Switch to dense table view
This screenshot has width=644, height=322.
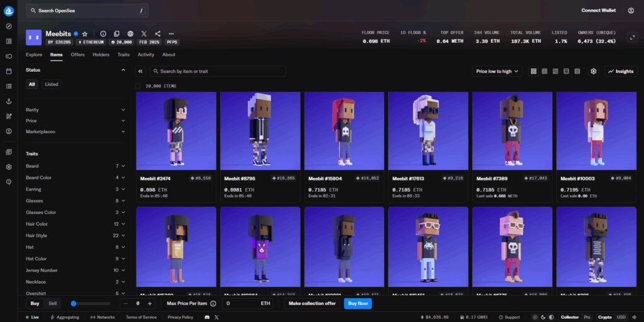point(577,71)
